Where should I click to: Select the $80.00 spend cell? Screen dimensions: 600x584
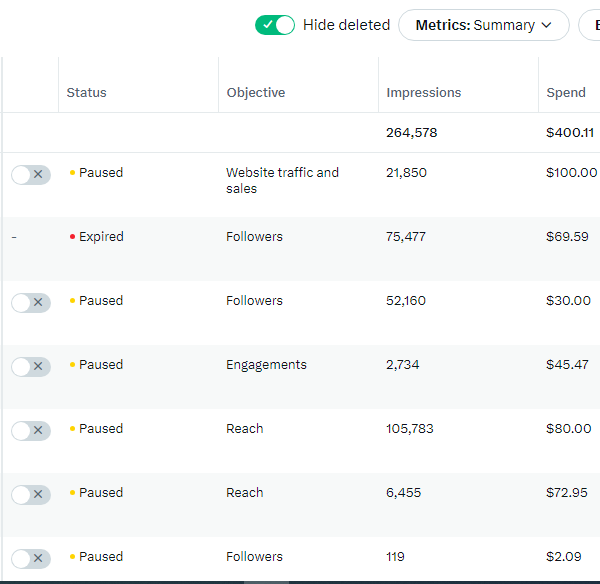[x=569, y=428]
